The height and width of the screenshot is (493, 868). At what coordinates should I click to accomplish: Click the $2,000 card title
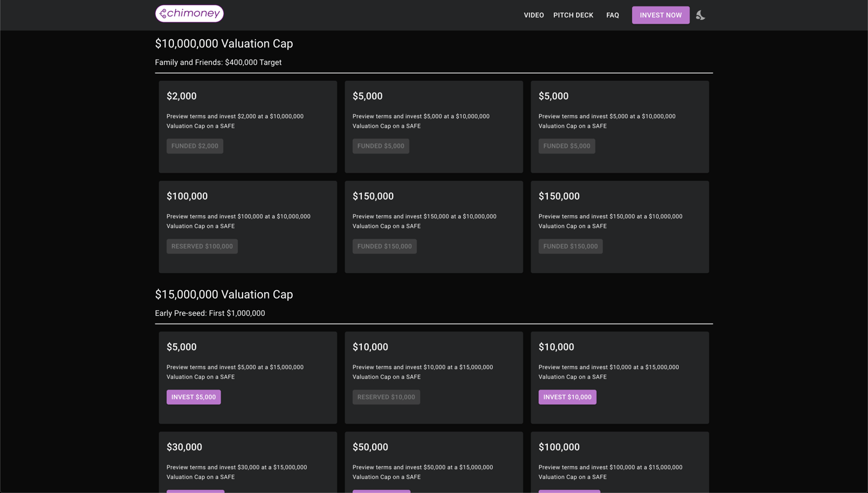182,96
